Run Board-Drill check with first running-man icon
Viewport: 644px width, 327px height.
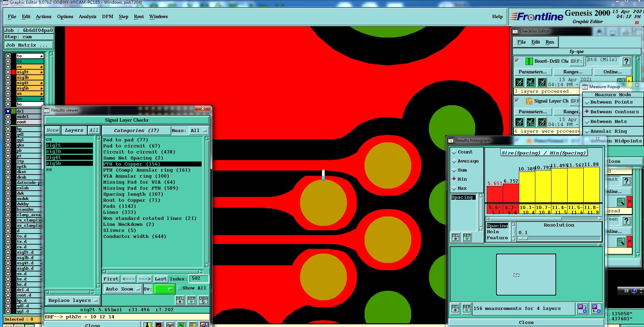[519, 82]
